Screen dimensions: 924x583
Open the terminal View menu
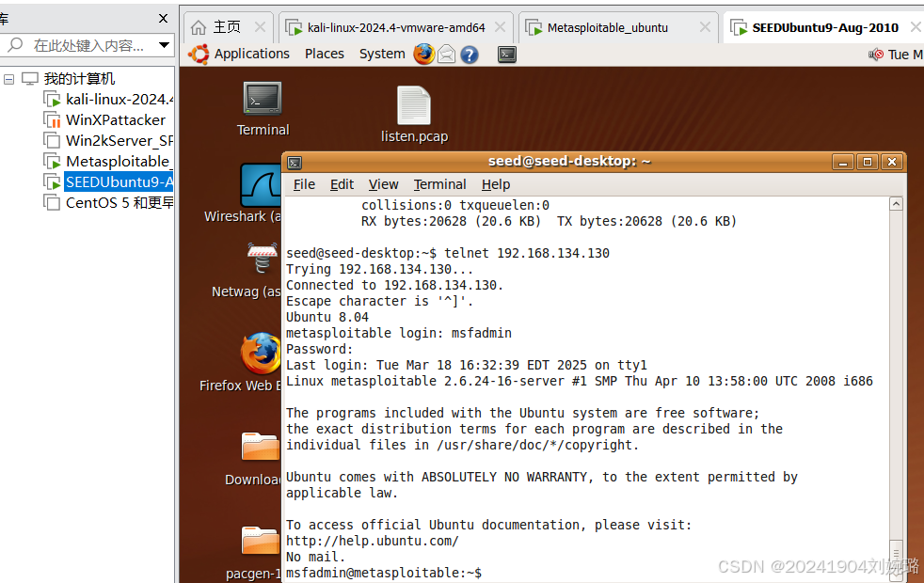(x=384, y=184)
